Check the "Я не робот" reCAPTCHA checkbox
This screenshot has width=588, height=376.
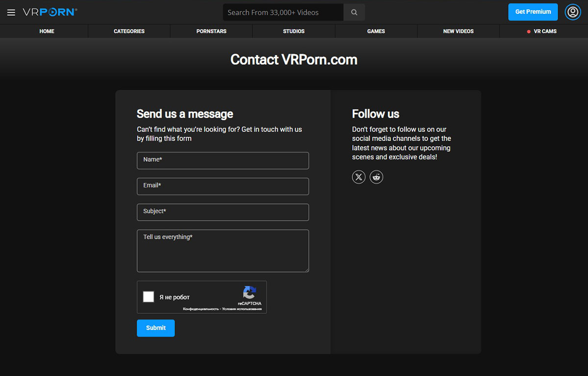[148, 297]
